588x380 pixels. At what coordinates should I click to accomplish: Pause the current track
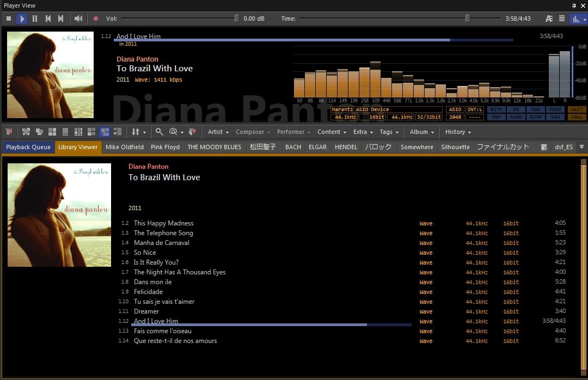point(35,19)
